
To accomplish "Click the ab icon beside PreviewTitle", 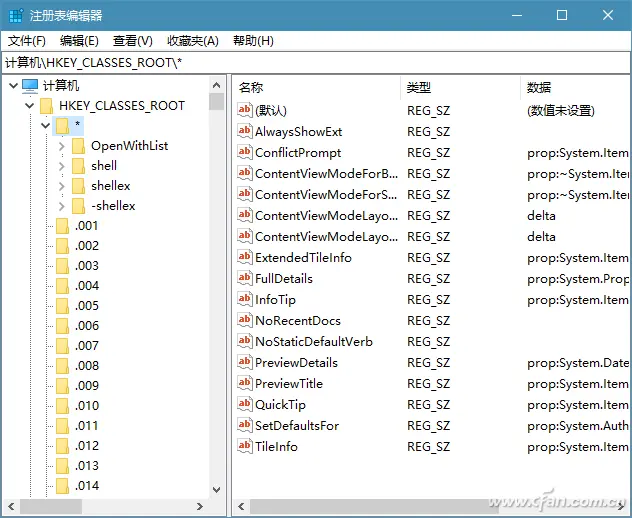I will coord(245,383).
